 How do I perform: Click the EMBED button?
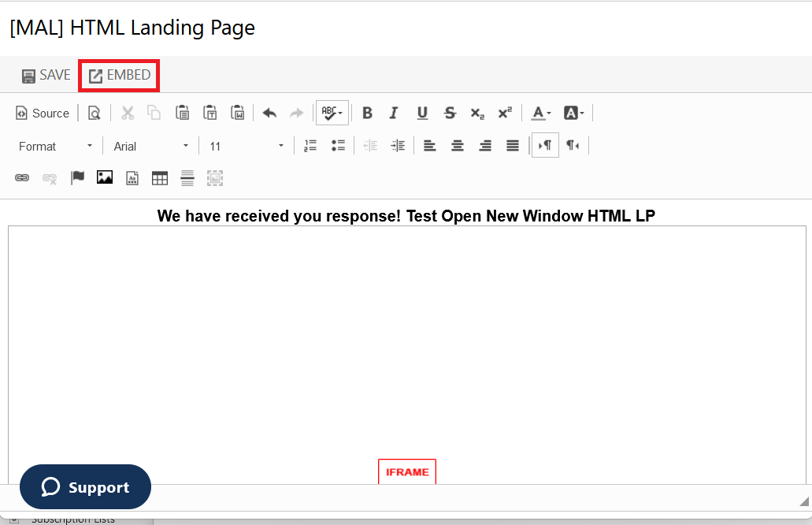click(119, 75)
